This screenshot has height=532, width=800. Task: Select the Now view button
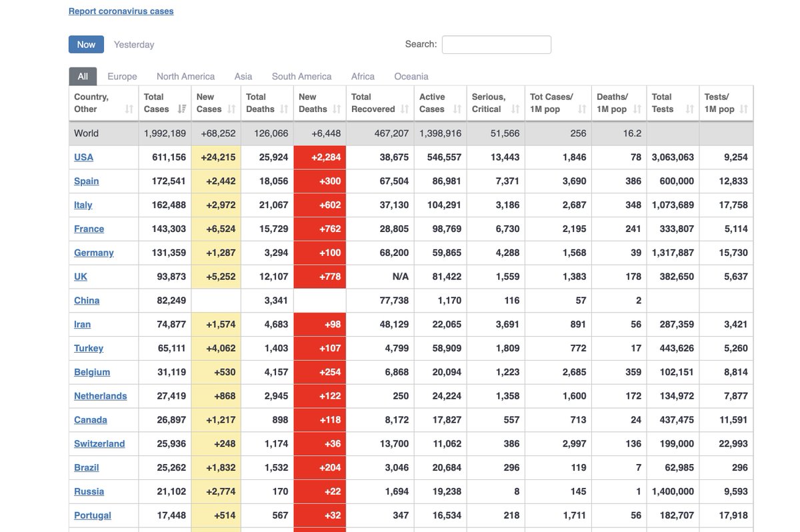pyautogui.click(x=86, y=44)
